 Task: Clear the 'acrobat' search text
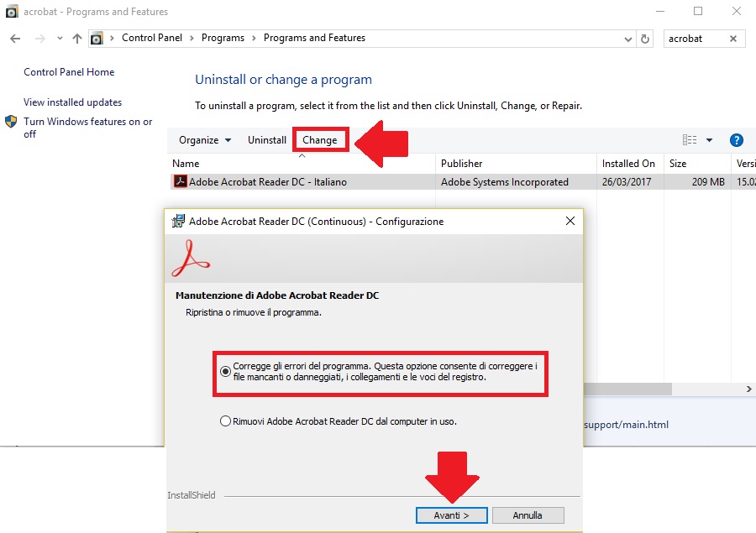(x=732, y=39)
